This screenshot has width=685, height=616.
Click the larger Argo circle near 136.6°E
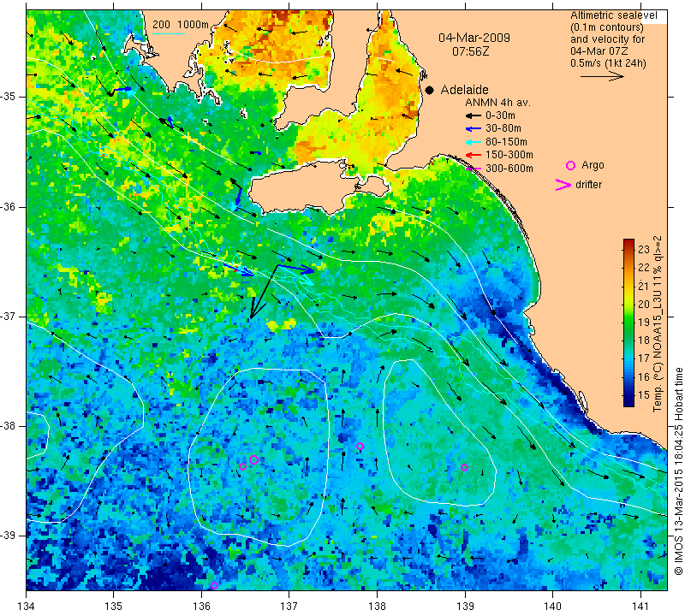tap(253, 459)
